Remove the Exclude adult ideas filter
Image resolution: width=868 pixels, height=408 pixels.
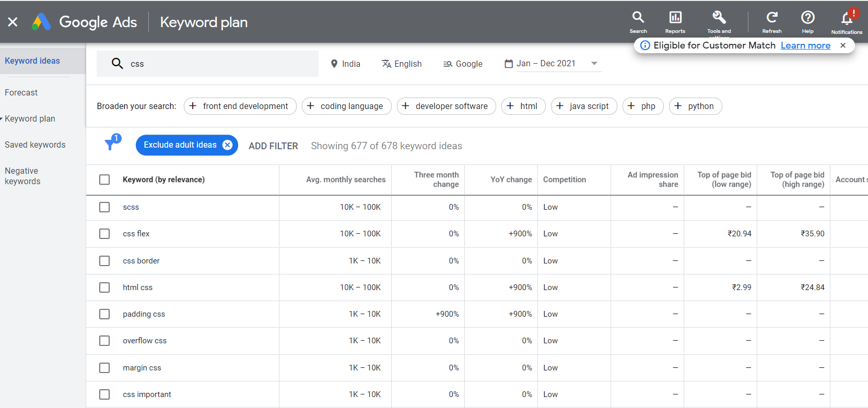coord(228,145)
